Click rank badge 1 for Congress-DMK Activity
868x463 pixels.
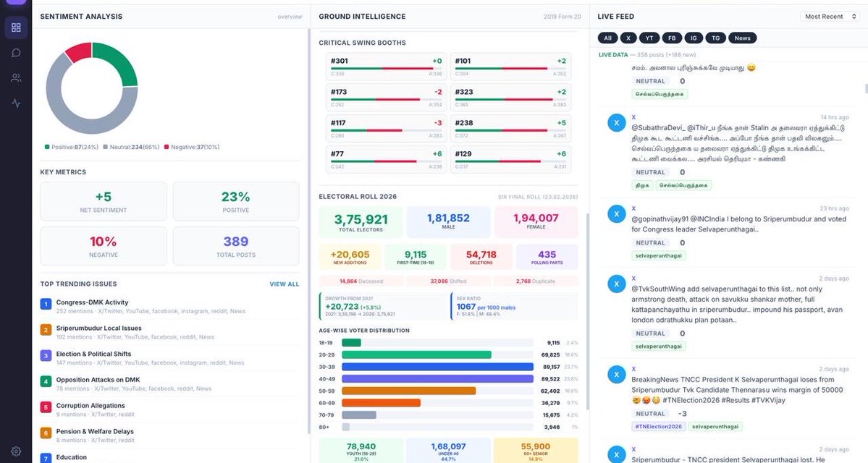pos(46,305)
